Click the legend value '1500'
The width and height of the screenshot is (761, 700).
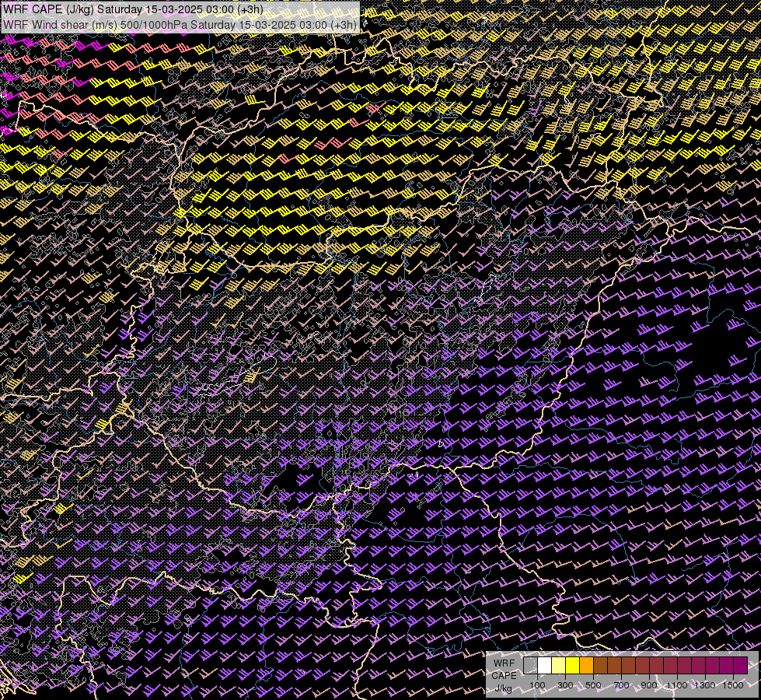pyautogui.click(x=733, y=685)
